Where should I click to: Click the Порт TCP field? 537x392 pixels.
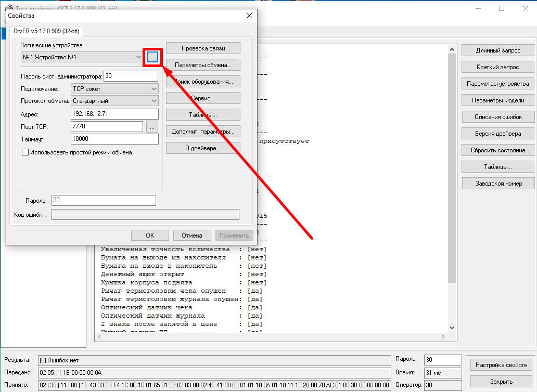(107, 126)
